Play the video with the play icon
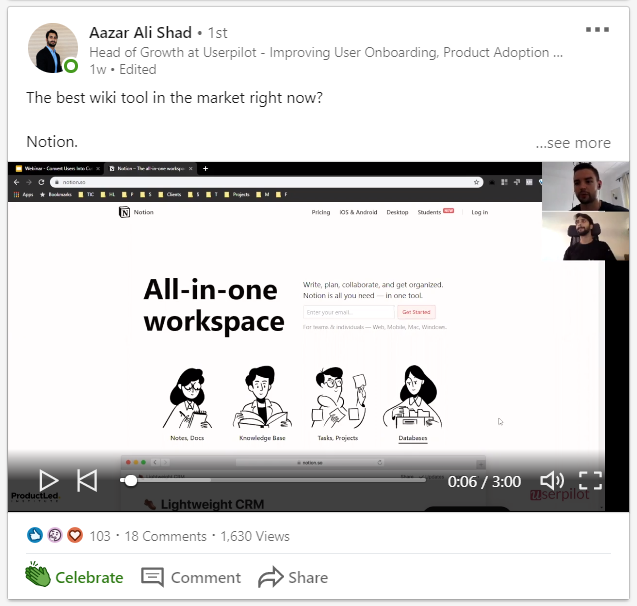 (x=49, y=481)
